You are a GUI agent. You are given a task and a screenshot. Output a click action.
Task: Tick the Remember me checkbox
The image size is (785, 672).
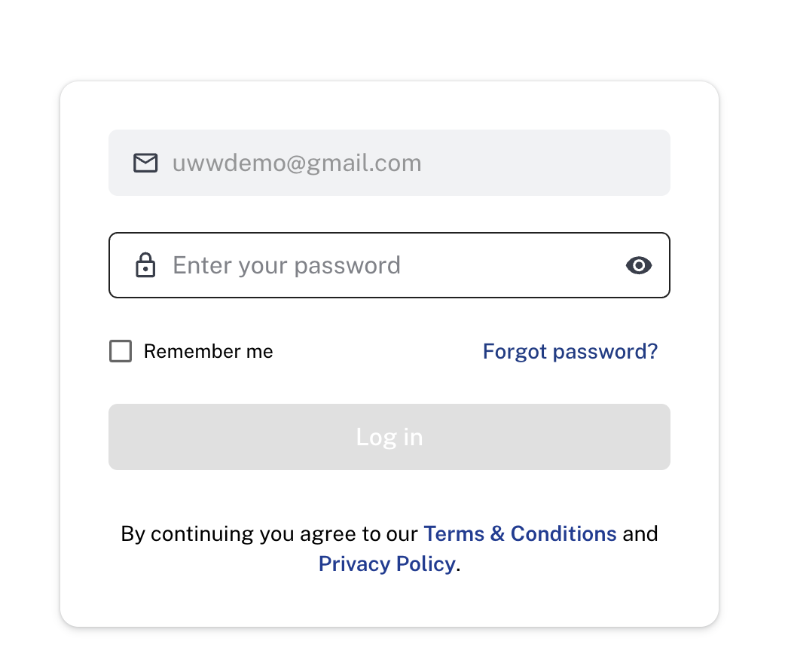point(121,351)
